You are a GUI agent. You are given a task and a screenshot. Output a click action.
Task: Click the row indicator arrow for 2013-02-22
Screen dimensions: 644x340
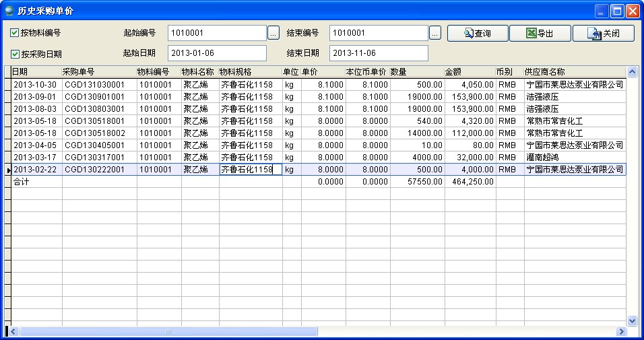click(x=8, y=170)
